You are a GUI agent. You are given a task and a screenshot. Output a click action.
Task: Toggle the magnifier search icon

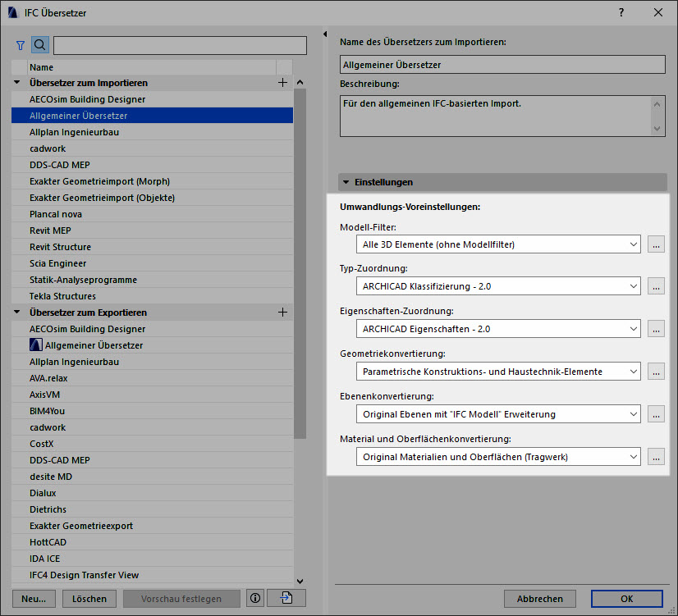39,44
